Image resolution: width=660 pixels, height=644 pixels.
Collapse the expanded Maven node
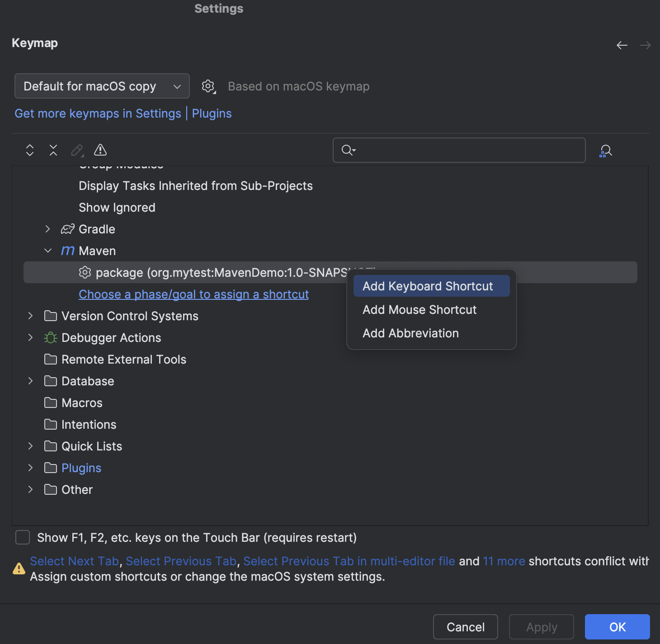click(48, 251)
